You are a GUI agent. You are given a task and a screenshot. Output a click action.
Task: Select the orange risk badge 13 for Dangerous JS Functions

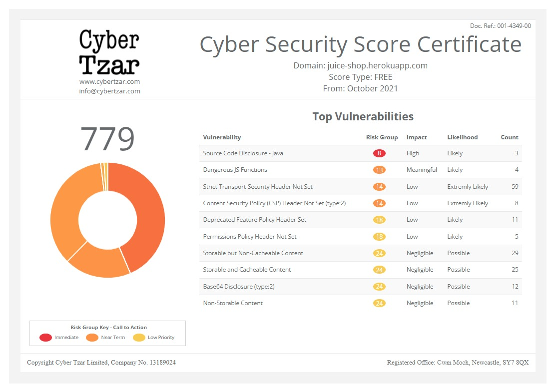click(x=379, y=170)
